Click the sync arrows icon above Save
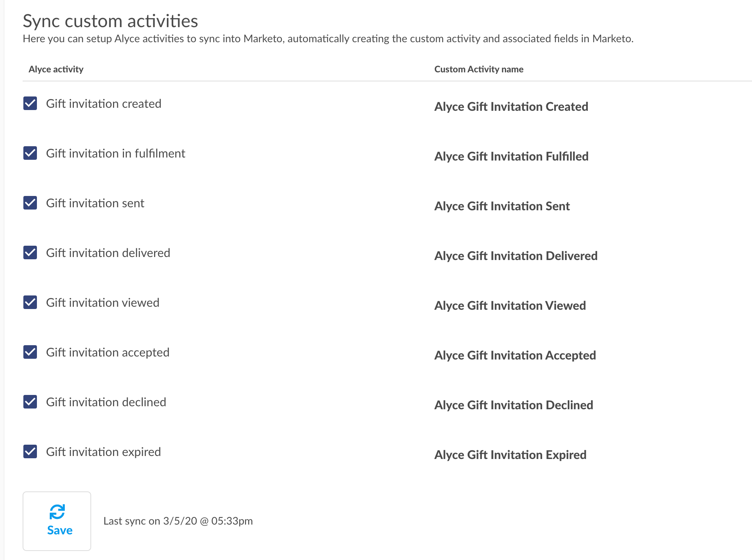Screen dimensions: 752x560 coord(57,512)
